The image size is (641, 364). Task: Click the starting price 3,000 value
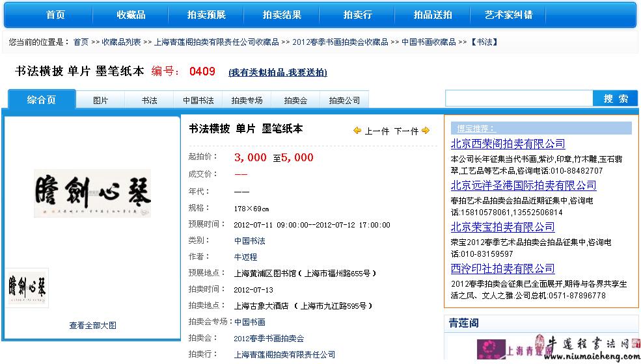pyautogui.click(x=250, y=158)
